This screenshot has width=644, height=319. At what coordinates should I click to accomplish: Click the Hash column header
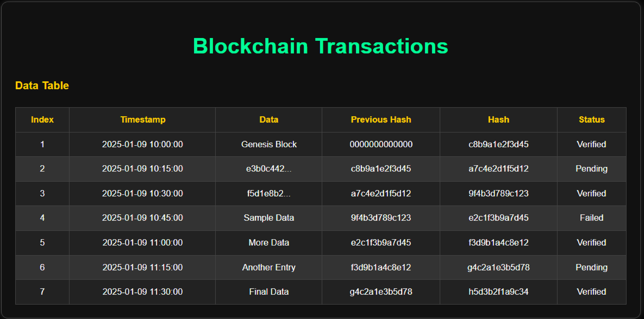pyautogui.click(x=498, y=120)
